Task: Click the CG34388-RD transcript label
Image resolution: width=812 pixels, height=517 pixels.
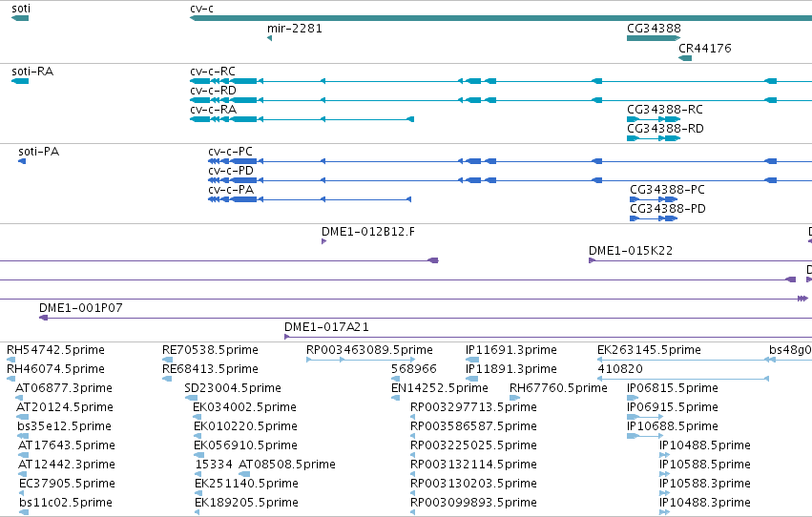Action: tap(665, 129)
